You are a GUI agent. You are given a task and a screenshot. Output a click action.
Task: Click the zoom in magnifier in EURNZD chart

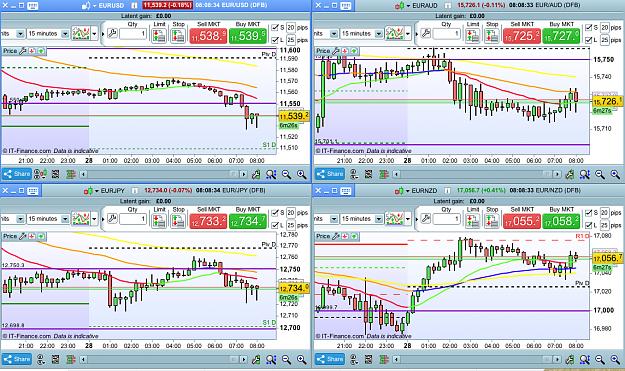(615, 359)
